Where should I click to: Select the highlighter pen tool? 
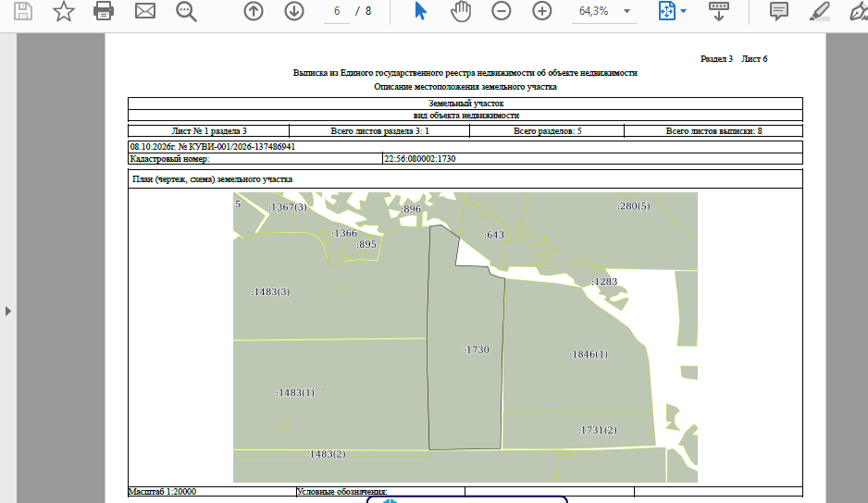[x=819, y=11]
